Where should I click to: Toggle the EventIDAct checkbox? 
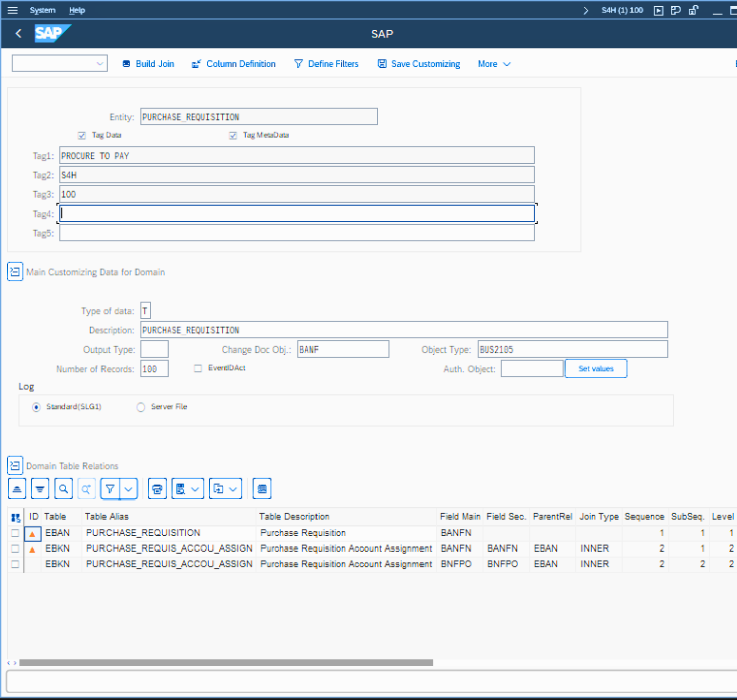[198, 368]
